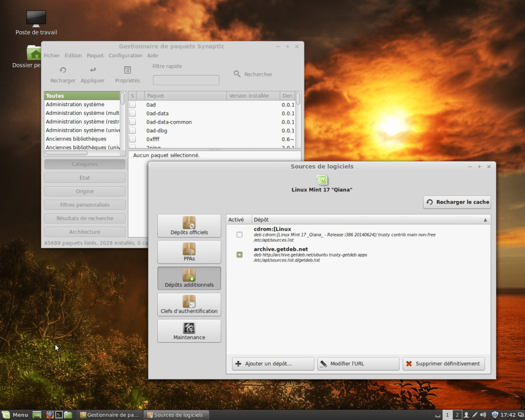
Task: Mark the 0ad package checkbox
Action: click(132, 105)
